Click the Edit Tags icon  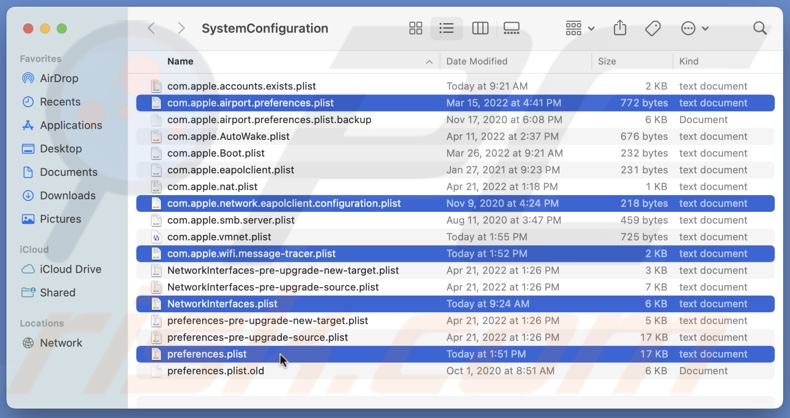653,28
